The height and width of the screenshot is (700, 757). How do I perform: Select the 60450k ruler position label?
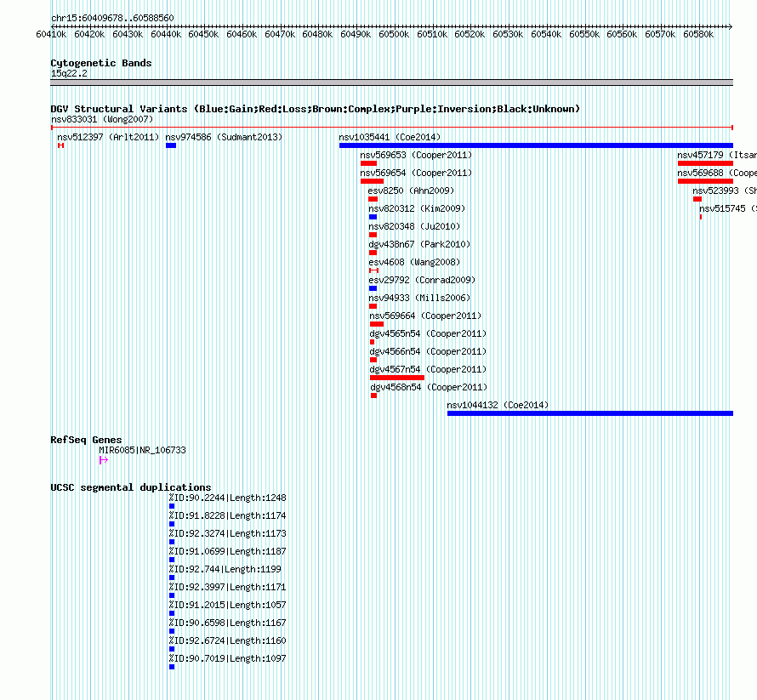(203, 34)
